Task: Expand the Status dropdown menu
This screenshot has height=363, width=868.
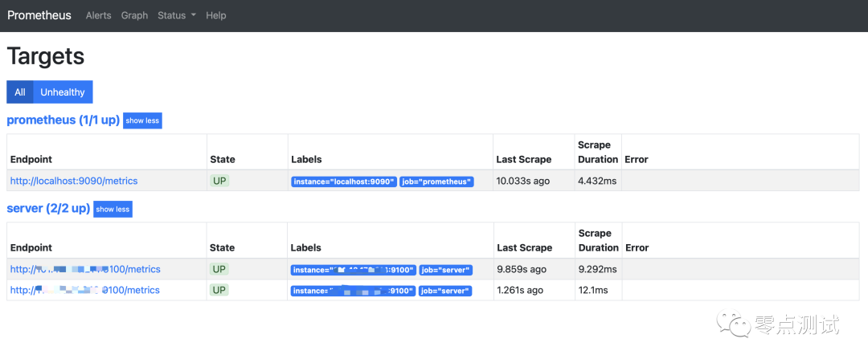Action: click(177, 15)
